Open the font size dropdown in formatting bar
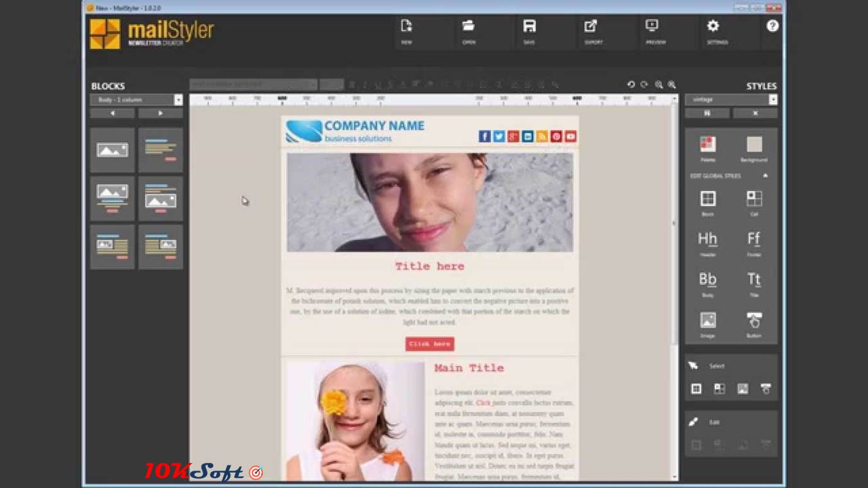 point(332,84)
